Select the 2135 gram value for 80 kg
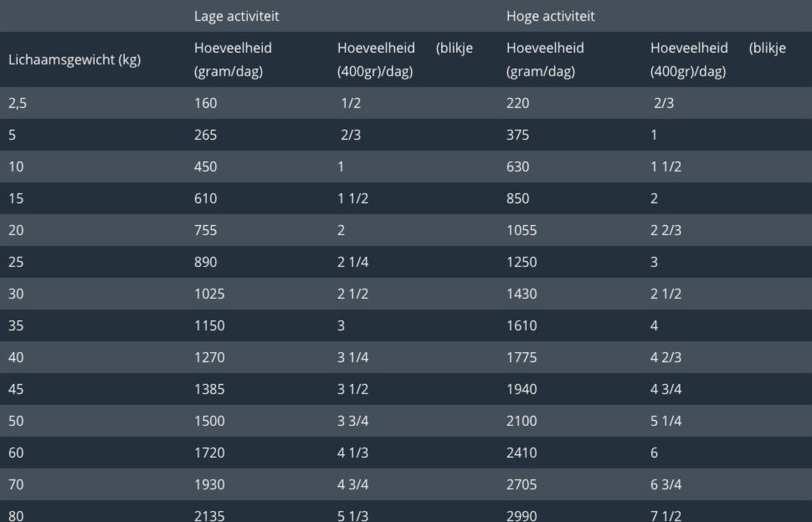 (x=210, y=516)
